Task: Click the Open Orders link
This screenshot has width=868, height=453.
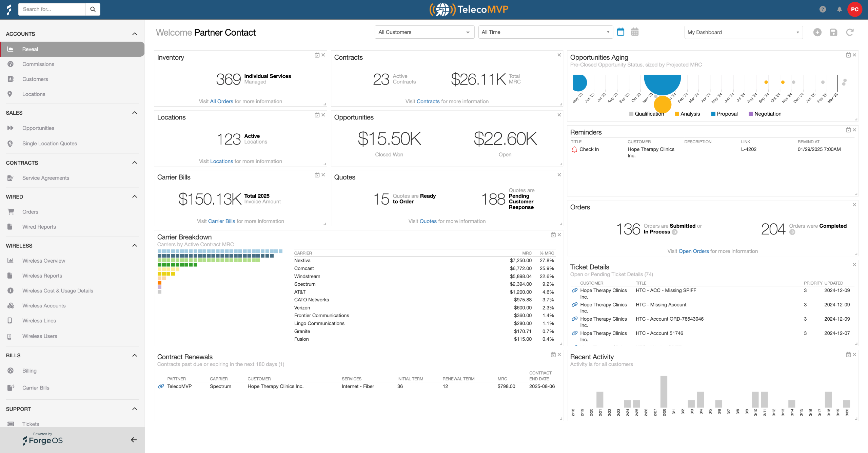Action: 693,251
